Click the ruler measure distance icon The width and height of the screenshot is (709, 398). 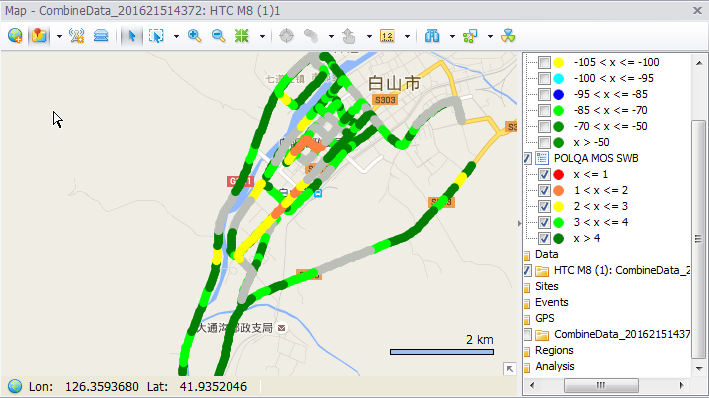tap(388, 36)
